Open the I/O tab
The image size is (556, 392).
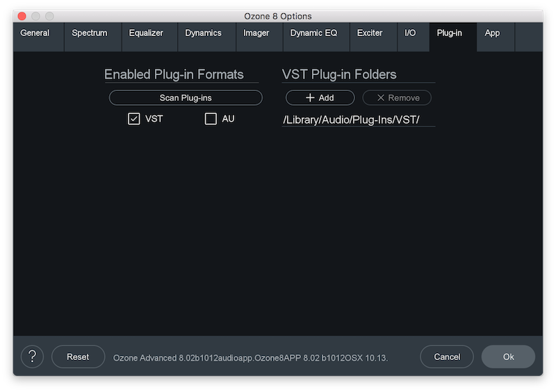click(413, 37)
